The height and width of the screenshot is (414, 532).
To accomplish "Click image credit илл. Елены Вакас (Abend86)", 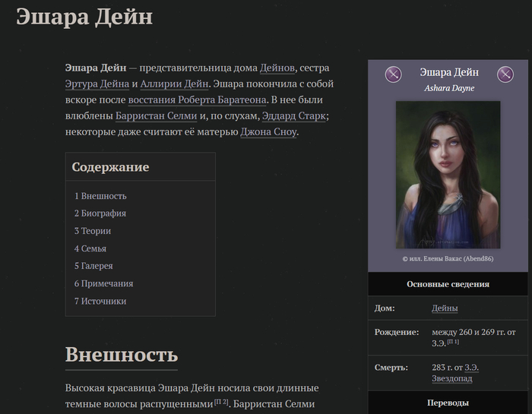I will (448, 259).
